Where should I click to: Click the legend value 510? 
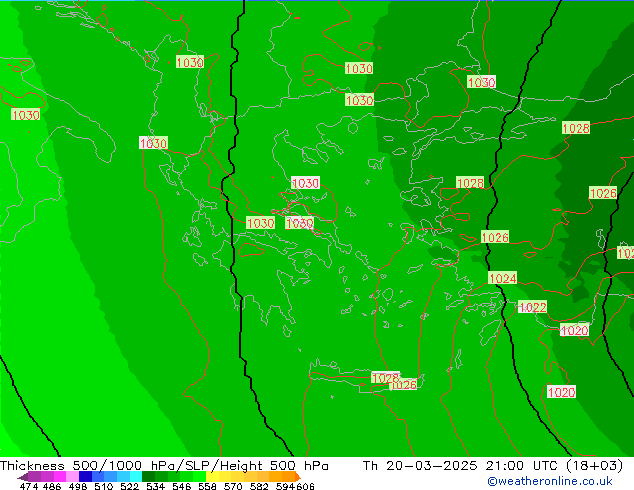[104, 486]
